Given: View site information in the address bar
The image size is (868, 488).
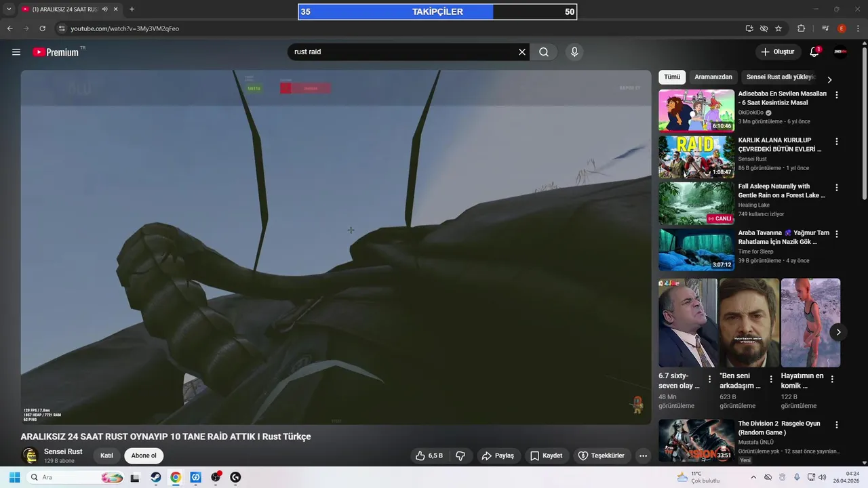Looking at the screenshot, I should coord(62,28).
